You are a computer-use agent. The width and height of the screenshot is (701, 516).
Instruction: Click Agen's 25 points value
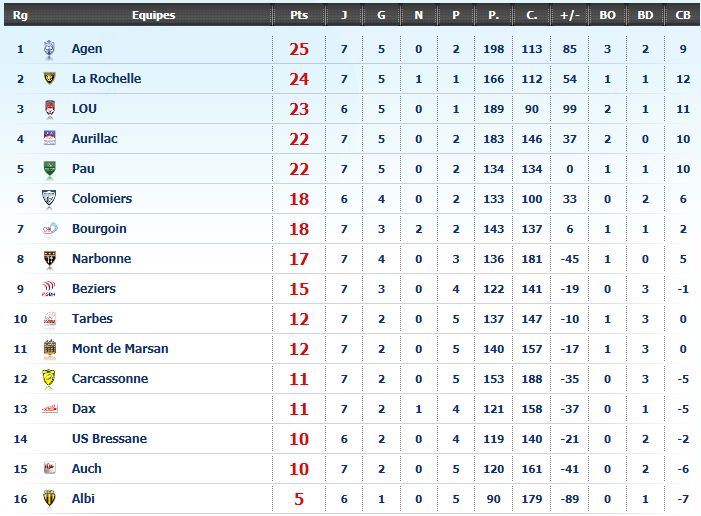tap(299, 49)
